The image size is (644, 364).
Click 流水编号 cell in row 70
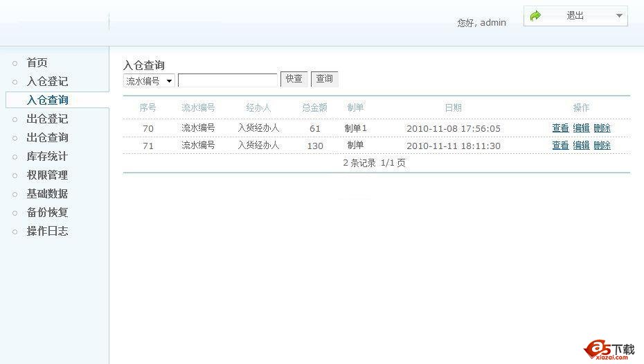(x=198, y=128)
